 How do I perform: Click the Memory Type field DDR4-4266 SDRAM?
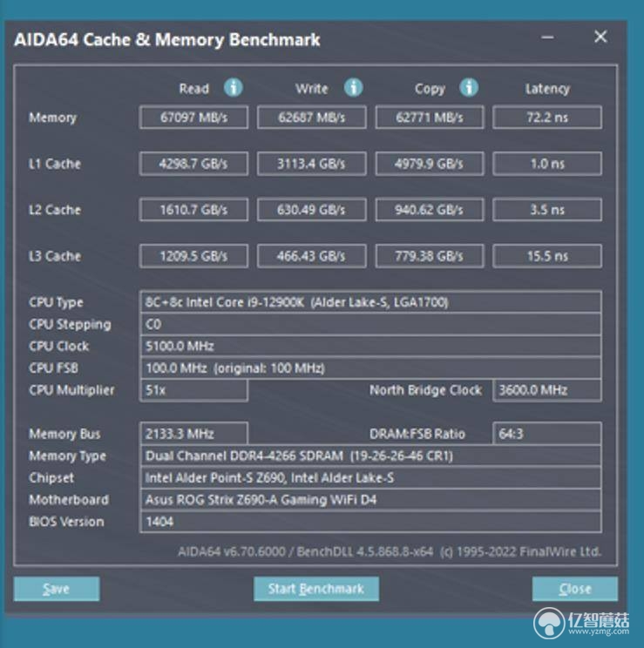click(x=370, y=456)
